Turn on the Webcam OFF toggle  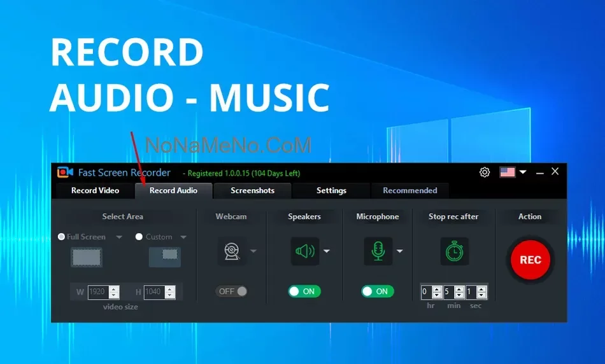232,291
